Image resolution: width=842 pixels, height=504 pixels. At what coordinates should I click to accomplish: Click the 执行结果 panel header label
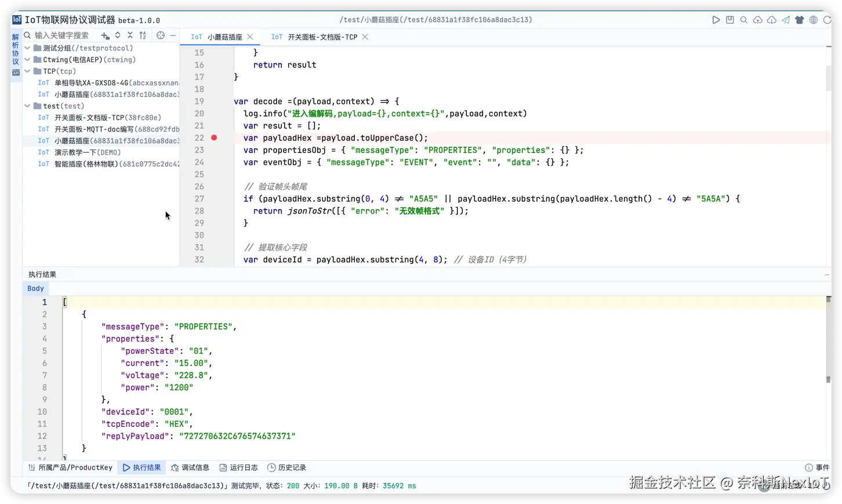coord(42,274)
